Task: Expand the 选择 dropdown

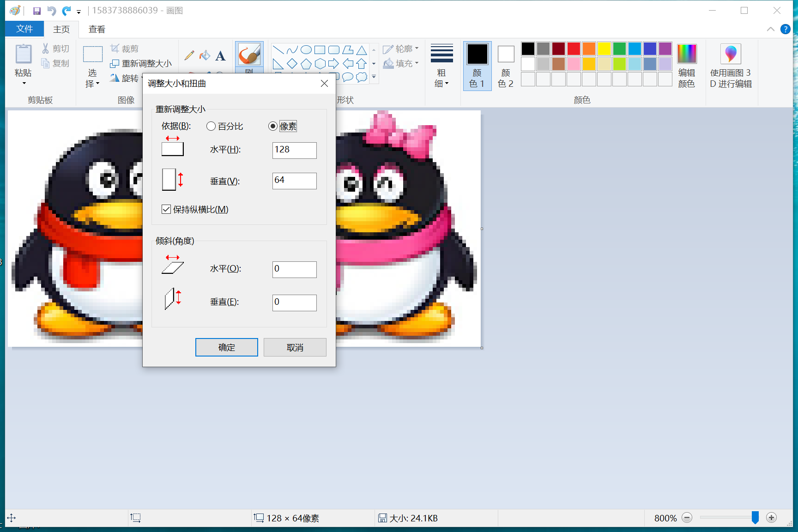Action: pyautogui.click(x=92, y=78)
